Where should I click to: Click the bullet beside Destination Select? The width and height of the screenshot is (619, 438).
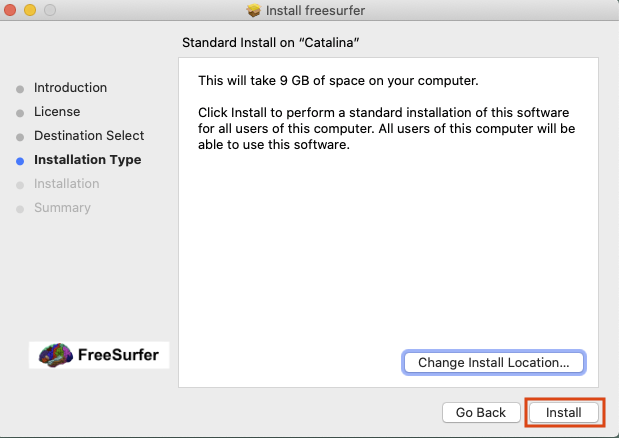point(20,136)
